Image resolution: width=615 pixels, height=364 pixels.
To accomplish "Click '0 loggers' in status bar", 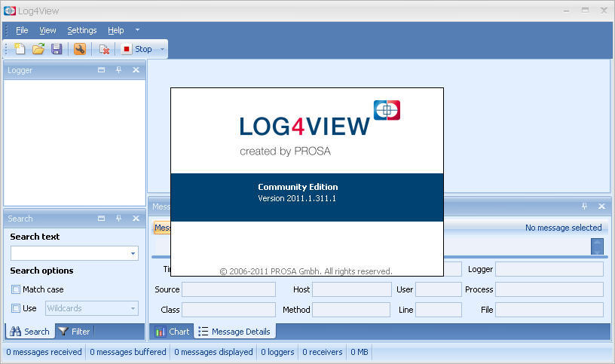I will coord(277,352).
